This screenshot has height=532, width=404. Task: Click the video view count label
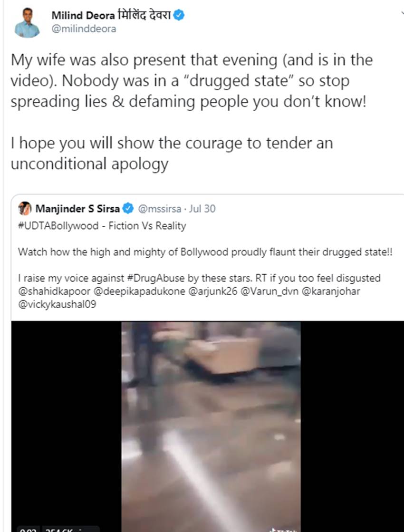pos(70,530)
